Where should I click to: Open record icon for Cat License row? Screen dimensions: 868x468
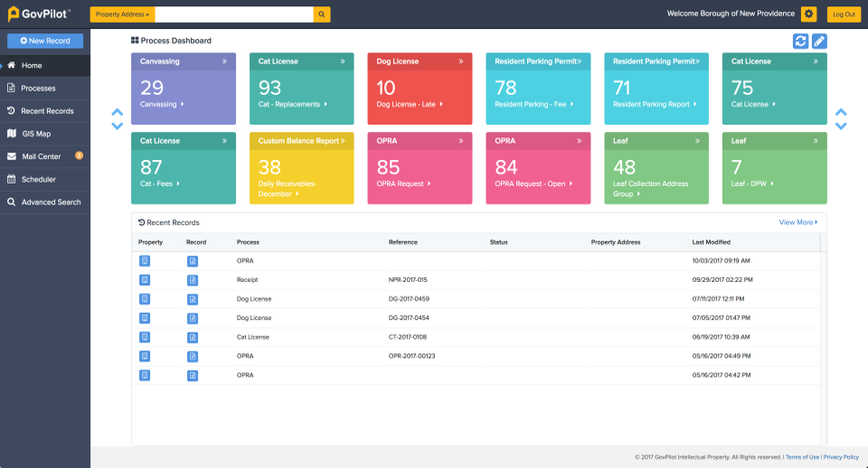193,337
